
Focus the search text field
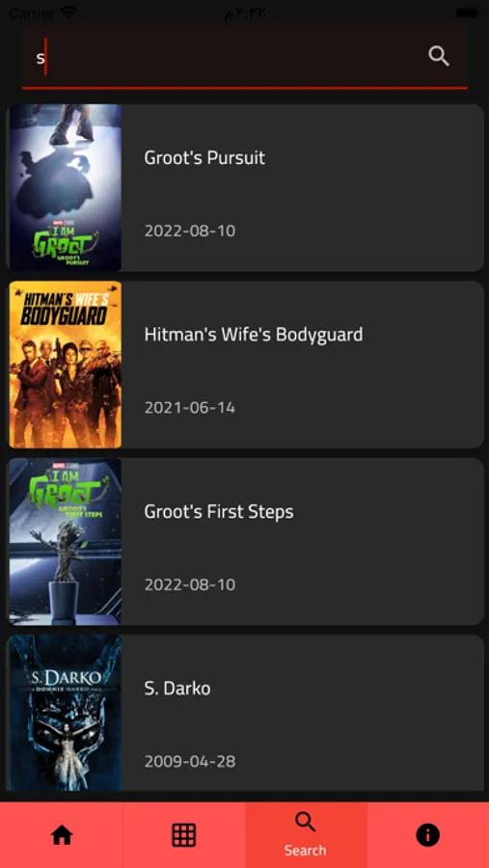tap(245, 57)
